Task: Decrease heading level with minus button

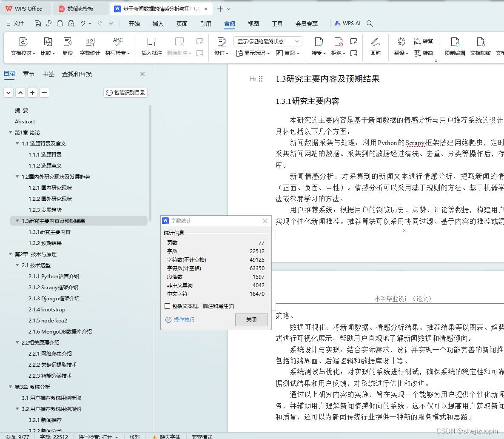Action: pyautogui.click(x=44, y=93)
